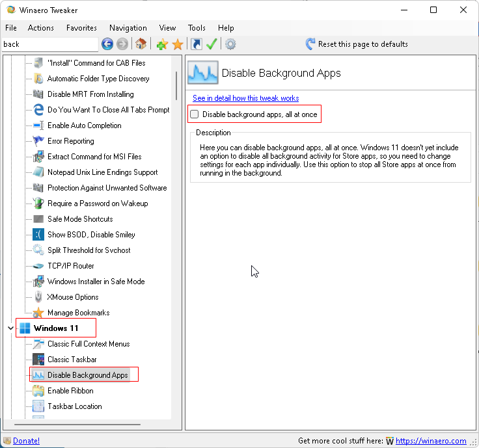Click the blue Back navigation arrow
Viewport: 479px width, 448px height.
pos(107,44)
